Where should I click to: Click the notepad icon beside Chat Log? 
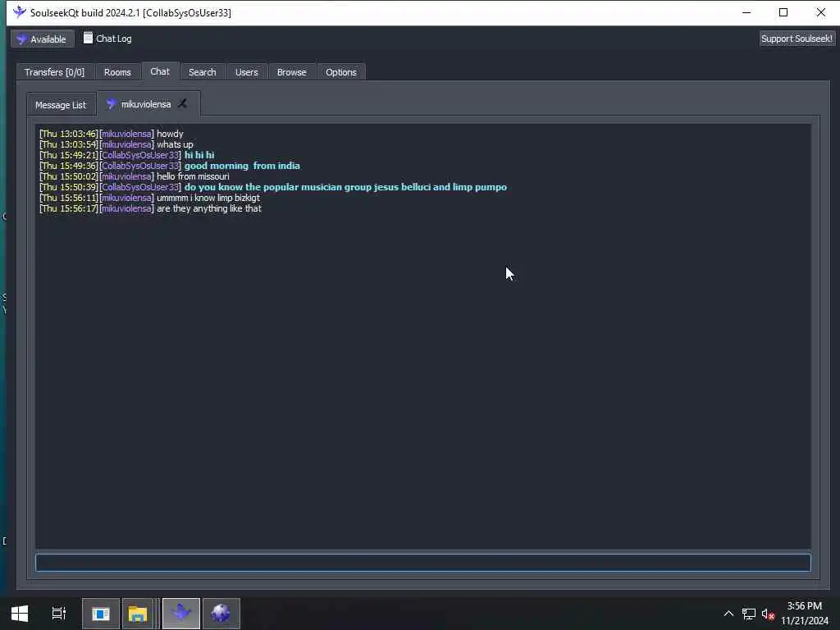[88, 38]
